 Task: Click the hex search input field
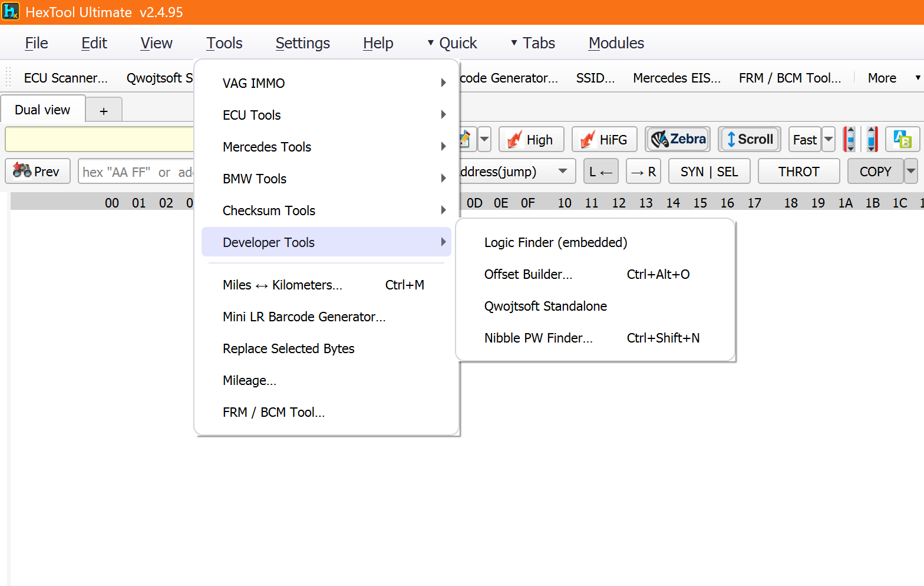point(136,172)
